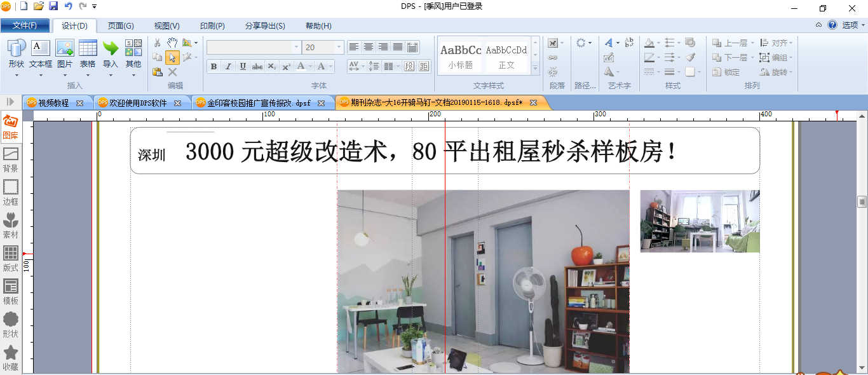
Task: Expand the font name dropdown
Action: click(x=296, y=47)
